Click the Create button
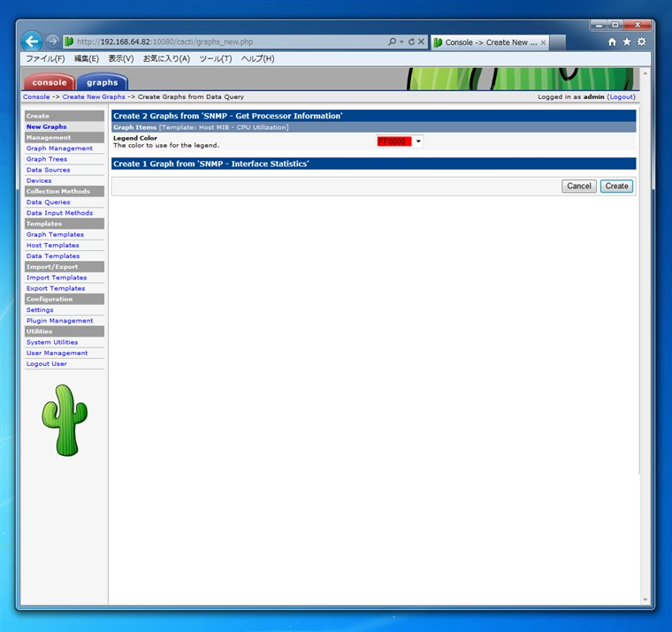672x632 pixels. click(x=616, y=186)
